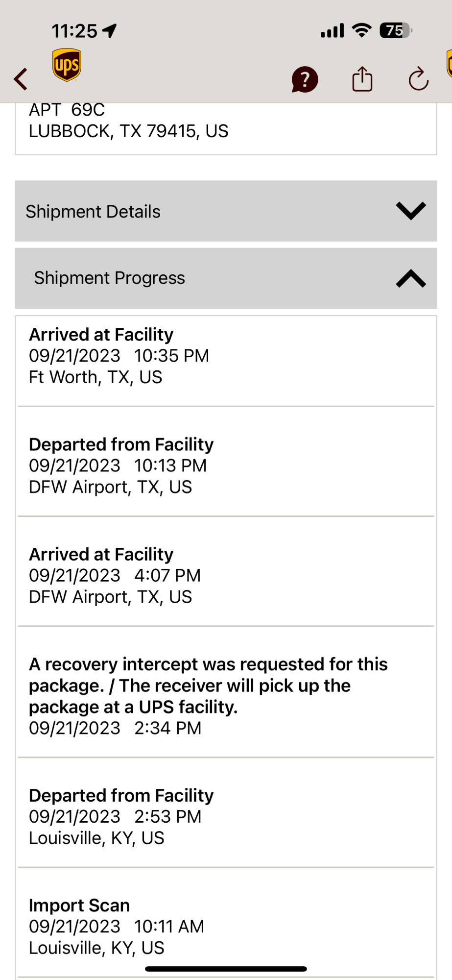Tap the Wi-Fi status icon
The width and height of the screenshot is (452, 980).
point(362,30)
